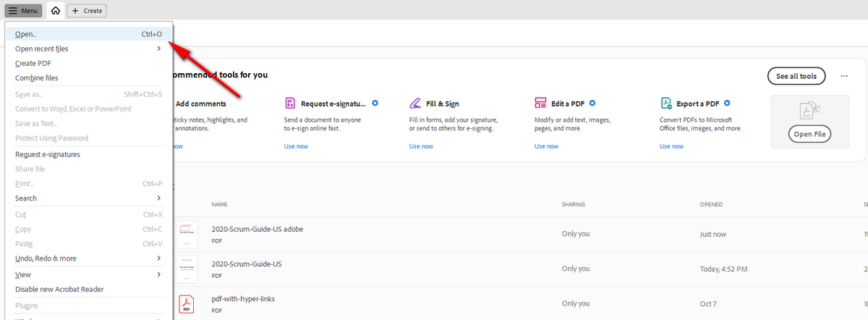The width and height of the screenshot is (868, 320).
Task: Expand the Open recent files submenu
Action: pos(87,49)
